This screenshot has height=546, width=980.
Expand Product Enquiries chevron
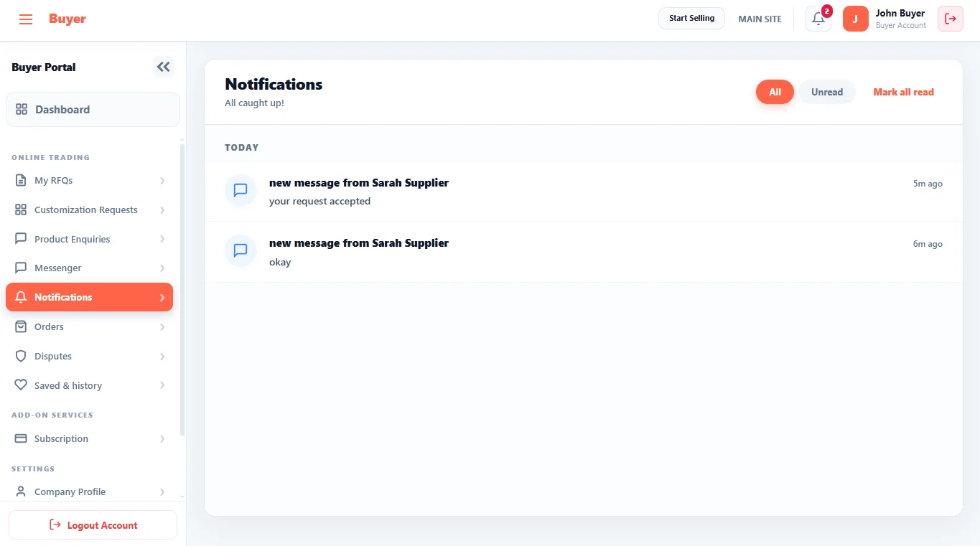click(x=162, y=239)
